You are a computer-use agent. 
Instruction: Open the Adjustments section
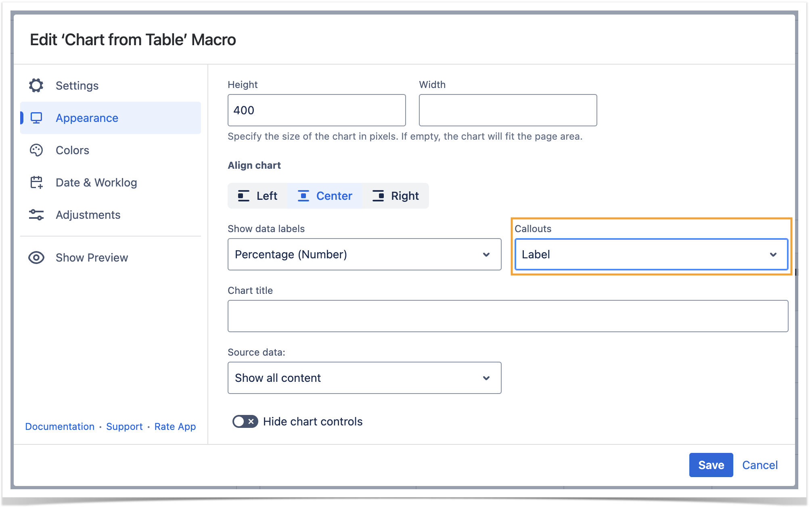point(88,215)
